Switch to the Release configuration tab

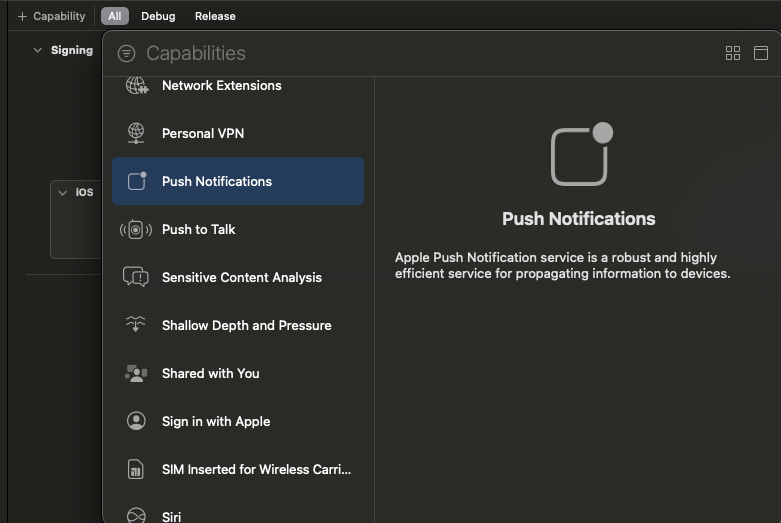click(215, 16)
